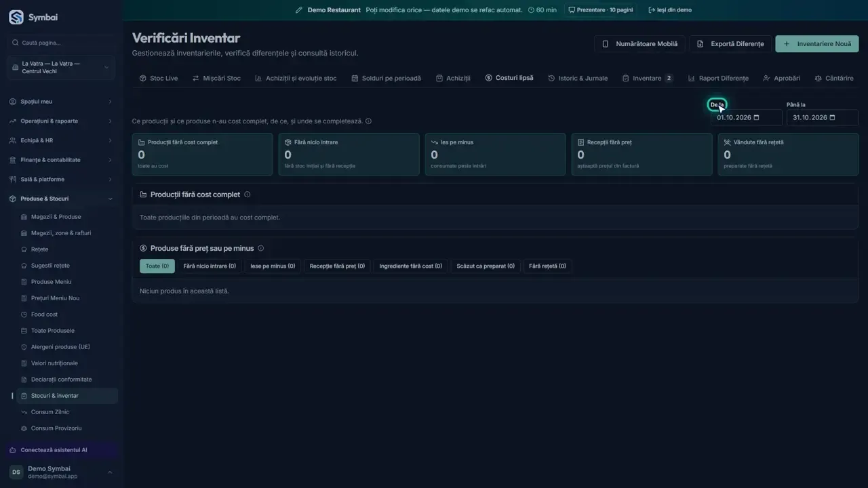868x488 pixels.
Task: Open the calendar picker in De la date
Action: 757,118
